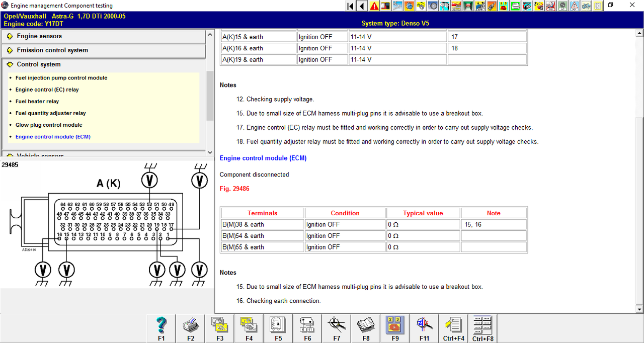644x343 pixels.
Task: Expand the Engine sensors section
Action: click(103, 36)
